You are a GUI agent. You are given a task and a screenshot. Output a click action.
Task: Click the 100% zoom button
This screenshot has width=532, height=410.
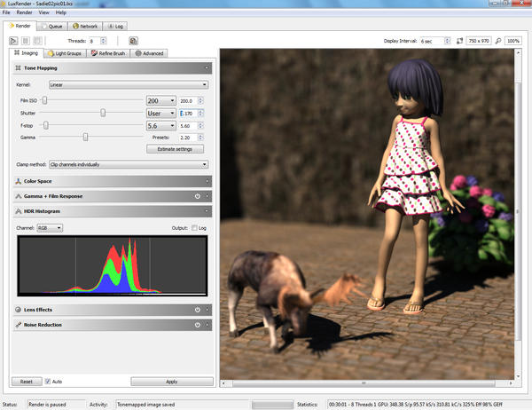513,41
